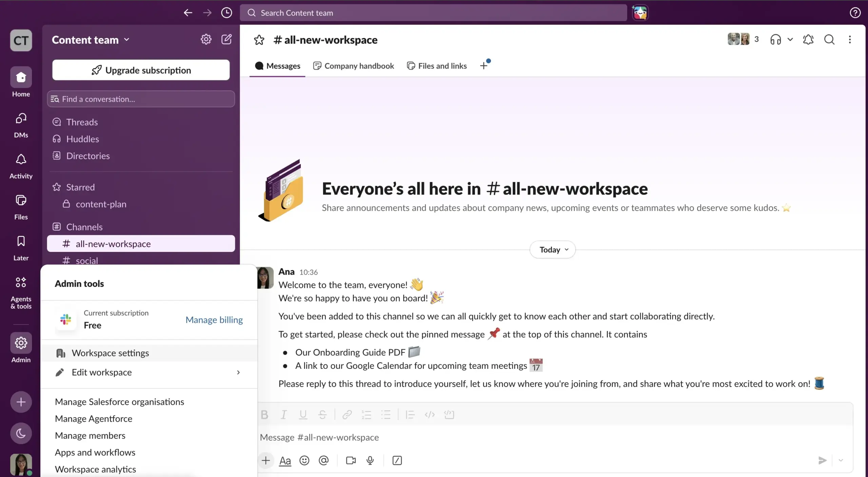Screen dimensions: 868x477
Task: Select Workspace settings in Admin tools
Action: coord(149,353)
